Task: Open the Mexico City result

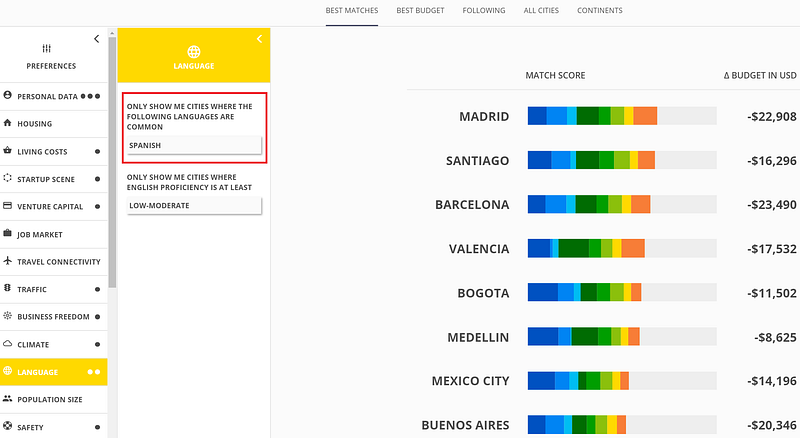Action: coord(470,381)
